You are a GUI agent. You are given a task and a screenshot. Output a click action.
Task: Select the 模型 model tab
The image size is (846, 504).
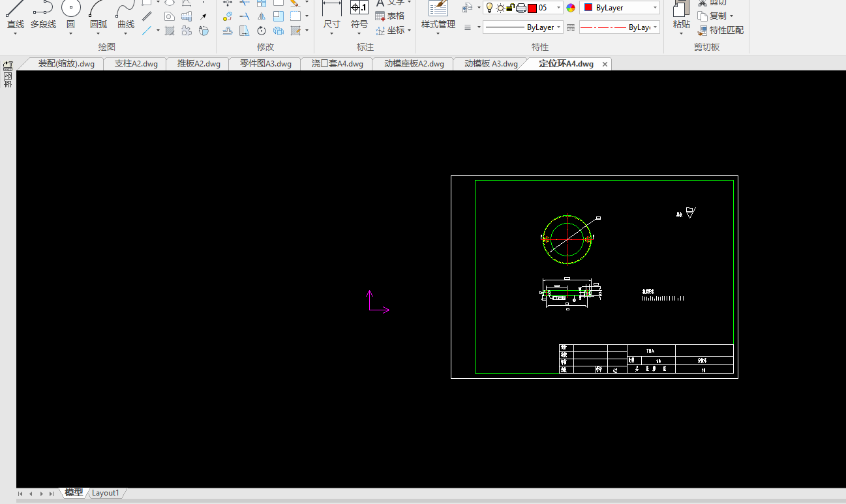pyautogui.click(x=74, y=493)
